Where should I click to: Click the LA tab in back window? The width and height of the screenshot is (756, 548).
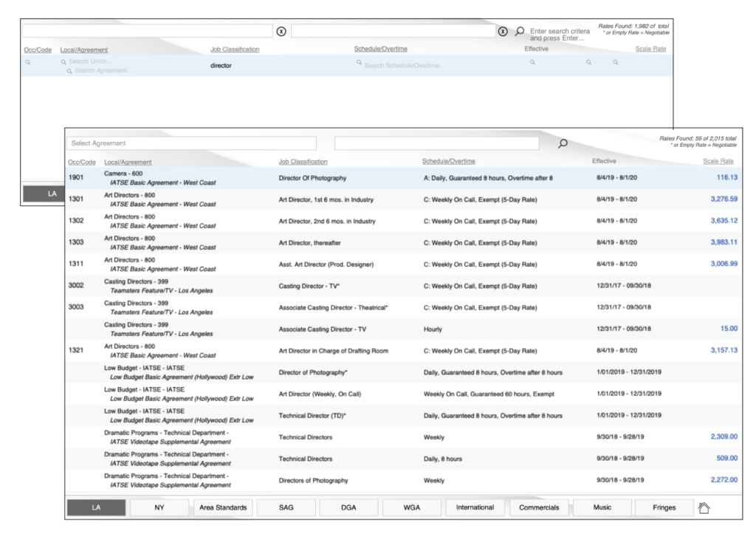pos(44,193)
